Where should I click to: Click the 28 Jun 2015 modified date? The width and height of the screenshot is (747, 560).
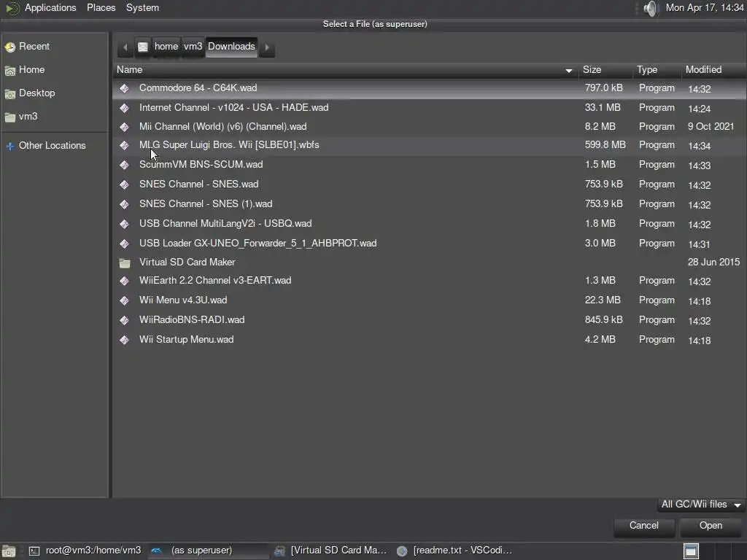[x=713, y=262]
